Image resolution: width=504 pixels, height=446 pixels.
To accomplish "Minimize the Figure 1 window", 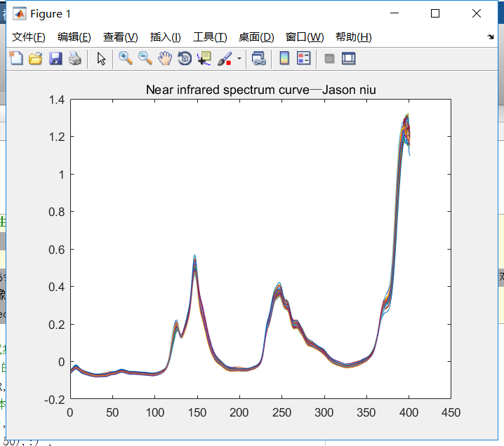I will click(x=394, y=13).
